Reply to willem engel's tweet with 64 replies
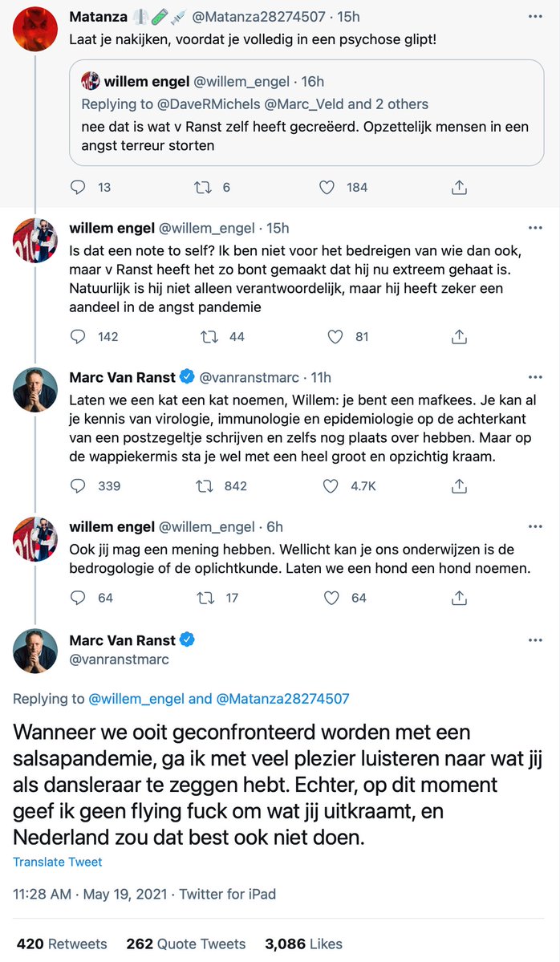The width and height of the screenshot is (560, 962). 79,597
